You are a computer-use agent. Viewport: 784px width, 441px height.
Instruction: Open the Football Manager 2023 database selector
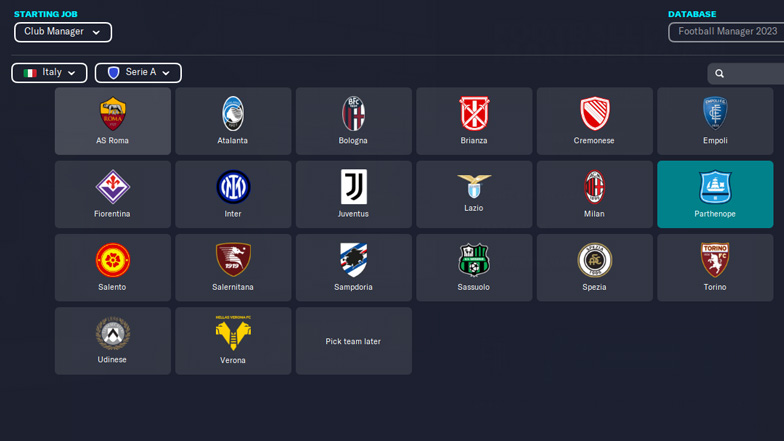(x=726, y=32)
